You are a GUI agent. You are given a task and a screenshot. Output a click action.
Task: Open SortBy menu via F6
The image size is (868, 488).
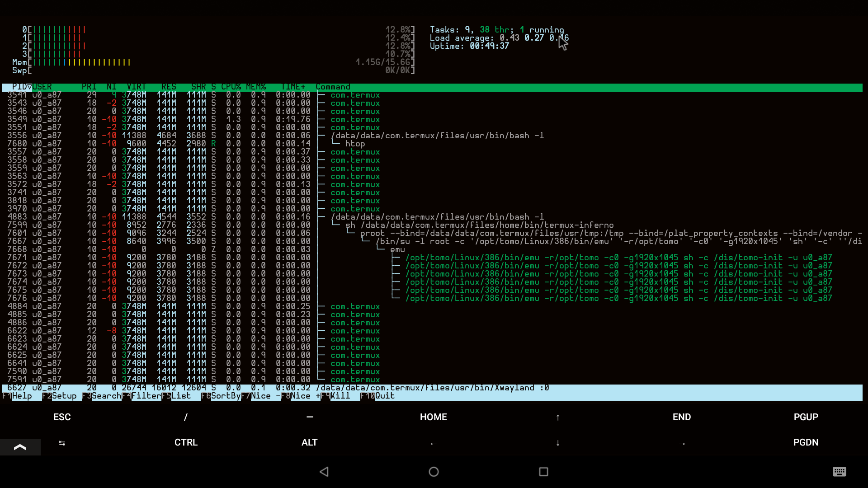click(221, 396)
